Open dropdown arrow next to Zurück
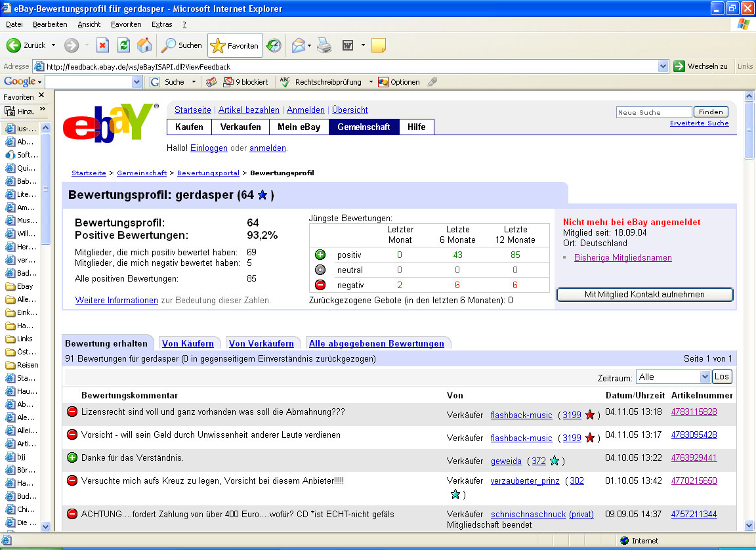The width and height of the screenshot is (756, 550). (x=53, y=45)
